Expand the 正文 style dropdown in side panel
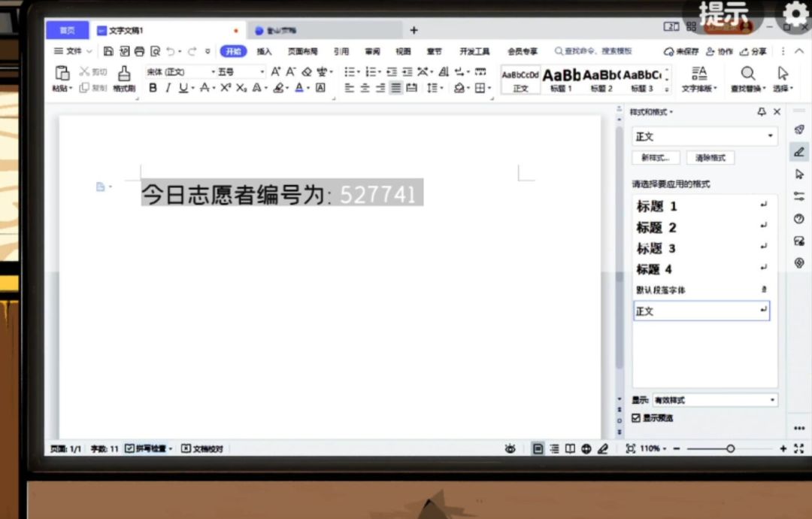812x519 pixels. click(770, 136)
